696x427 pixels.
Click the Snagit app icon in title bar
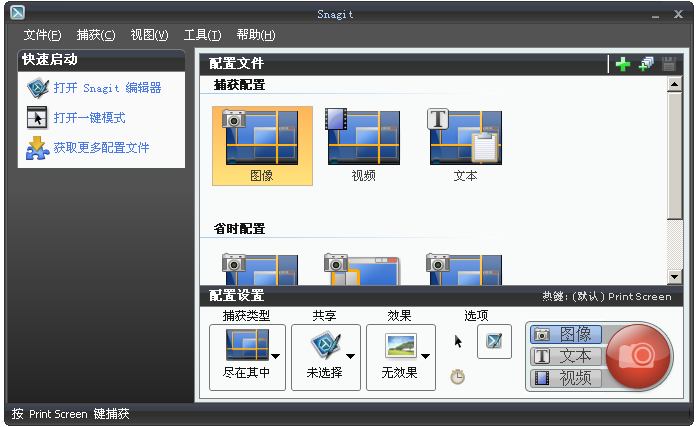click(17, 12)
